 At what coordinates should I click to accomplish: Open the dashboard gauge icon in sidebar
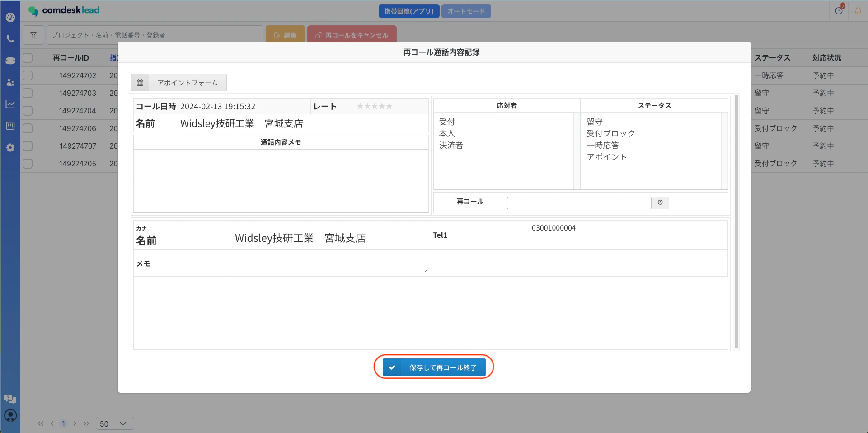pyautogui.click(x=10, y=17)
